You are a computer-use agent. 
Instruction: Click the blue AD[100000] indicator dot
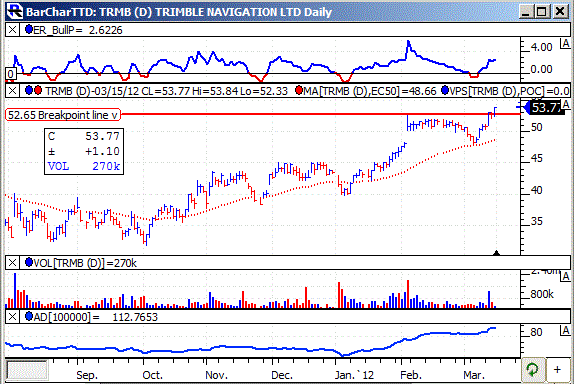tap(29, 316)
